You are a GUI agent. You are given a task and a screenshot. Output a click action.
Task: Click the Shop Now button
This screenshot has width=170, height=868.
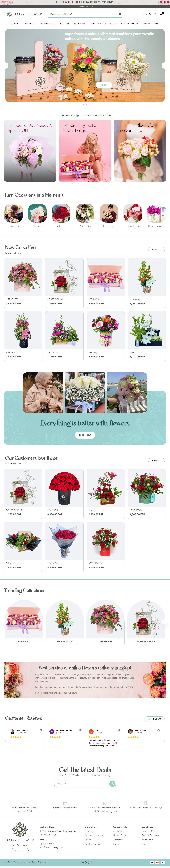pos(85,435)
